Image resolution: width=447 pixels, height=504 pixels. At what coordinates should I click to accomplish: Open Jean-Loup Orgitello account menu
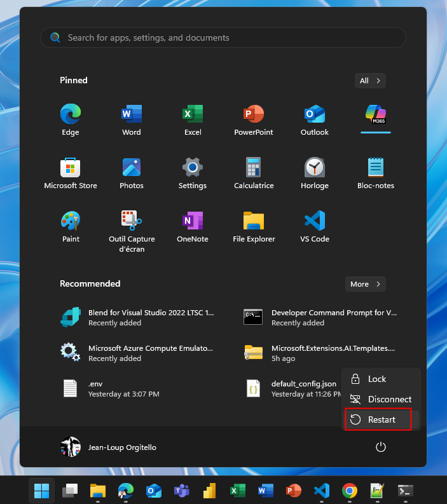108,447
